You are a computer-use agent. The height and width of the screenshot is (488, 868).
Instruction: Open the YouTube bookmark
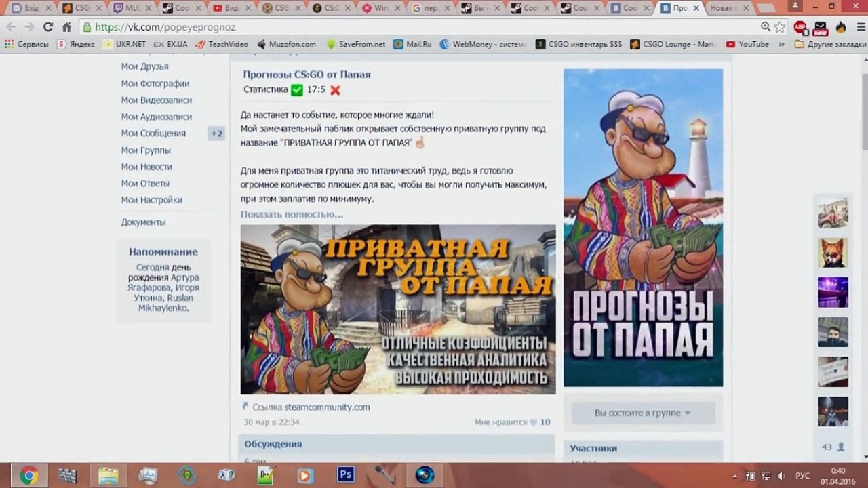coord(747,44)
